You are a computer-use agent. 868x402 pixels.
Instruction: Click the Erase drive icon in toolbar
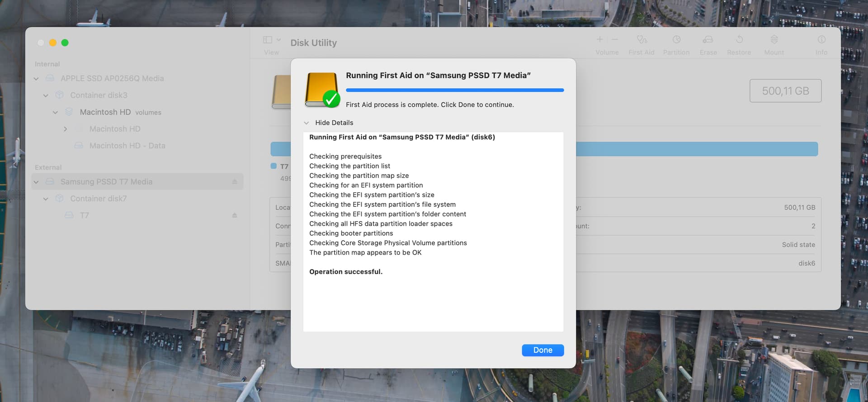[708, 40]
